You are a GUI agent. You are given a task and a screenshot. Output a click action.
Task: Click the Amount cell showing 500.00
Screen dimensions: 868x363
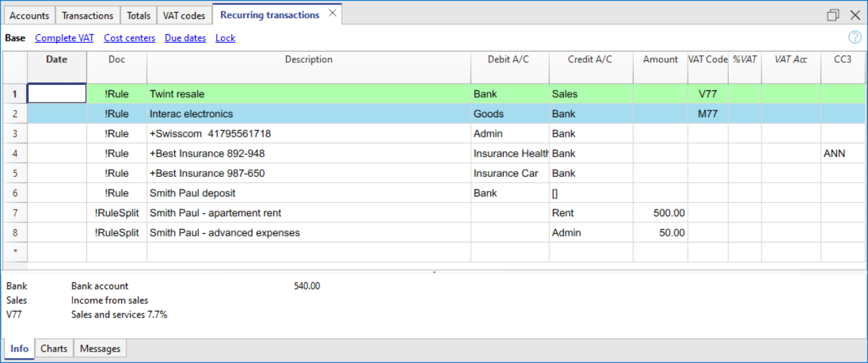point(660,213)
